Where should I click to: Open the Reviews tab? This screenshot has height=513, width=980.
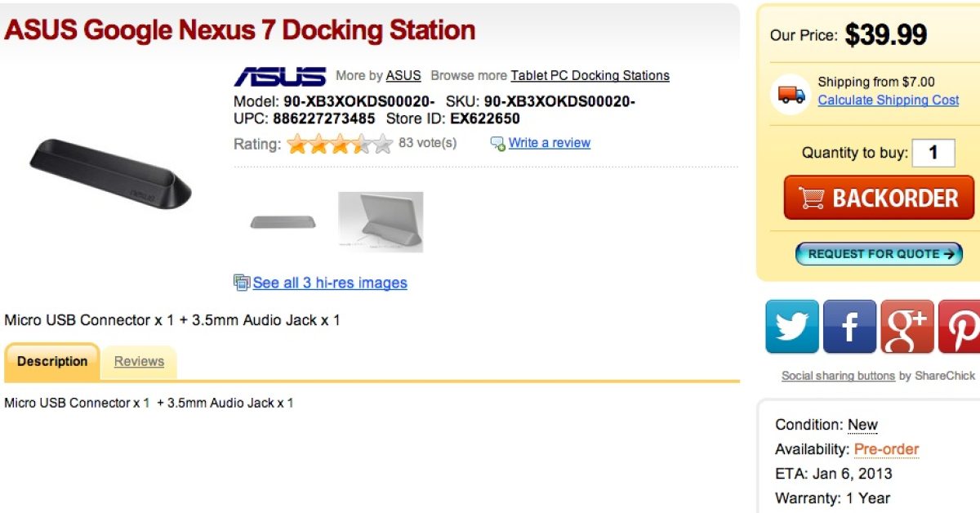point(139,362)
